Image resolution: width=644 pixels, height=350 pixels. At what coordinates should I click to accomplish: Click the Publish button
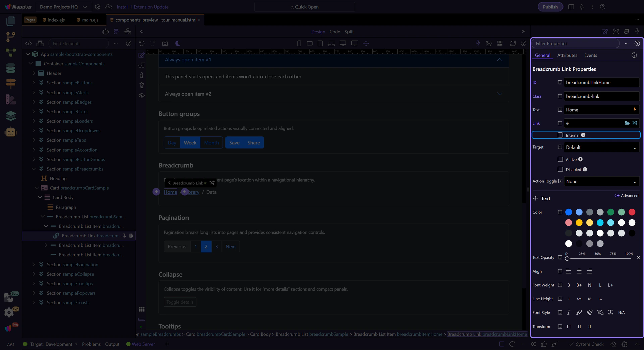click(x=550, y=7)
